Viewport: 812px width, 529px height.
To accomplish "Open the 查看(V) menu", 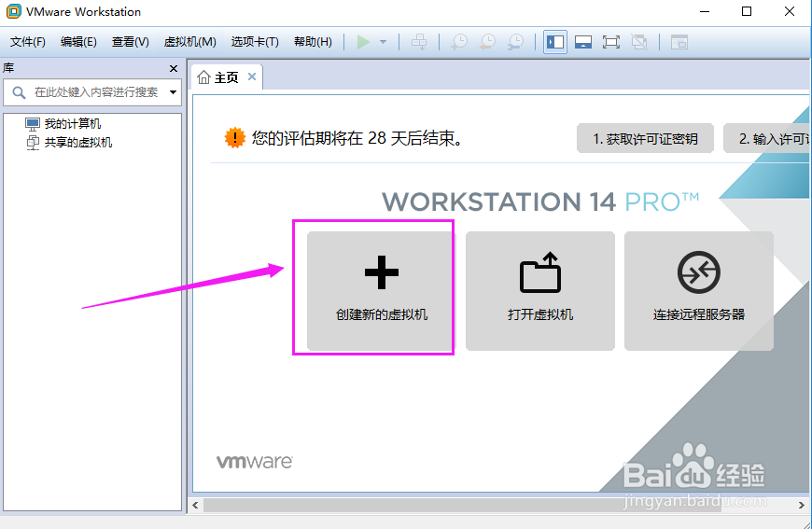I will pos(130,42).
